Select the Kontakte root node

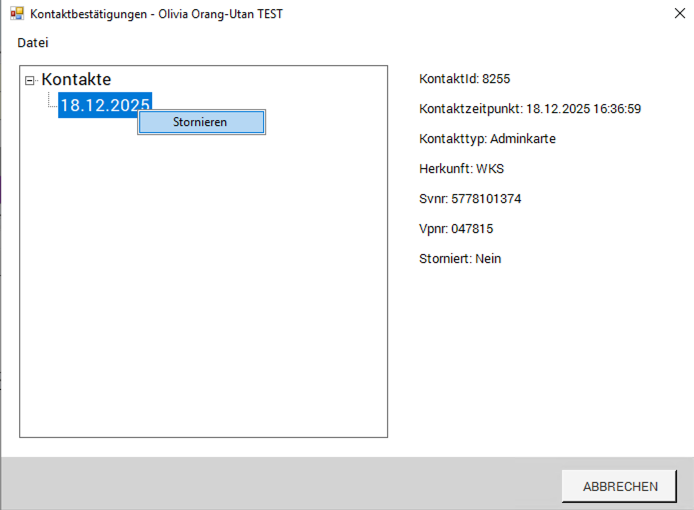point(76,80)
